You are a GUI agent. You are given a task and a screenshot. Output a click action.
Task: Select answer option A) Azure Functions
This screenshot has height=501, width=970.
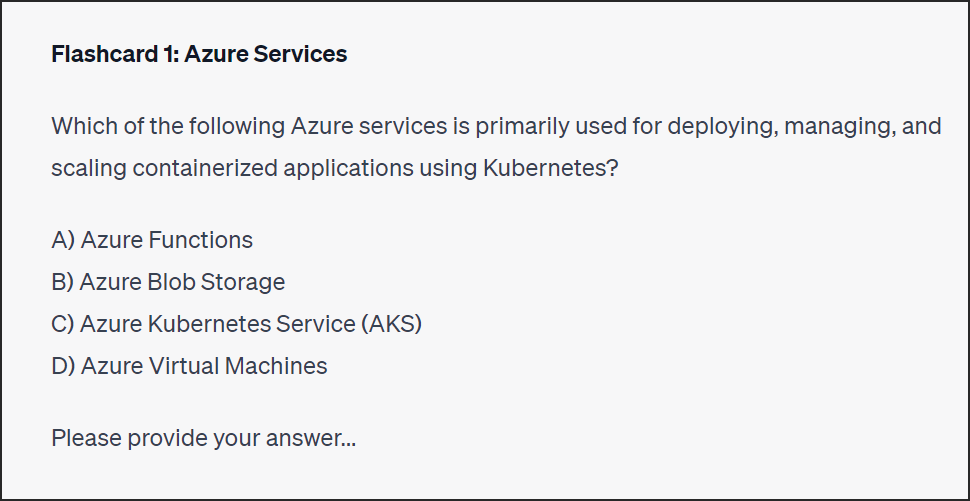coord(152,240)
